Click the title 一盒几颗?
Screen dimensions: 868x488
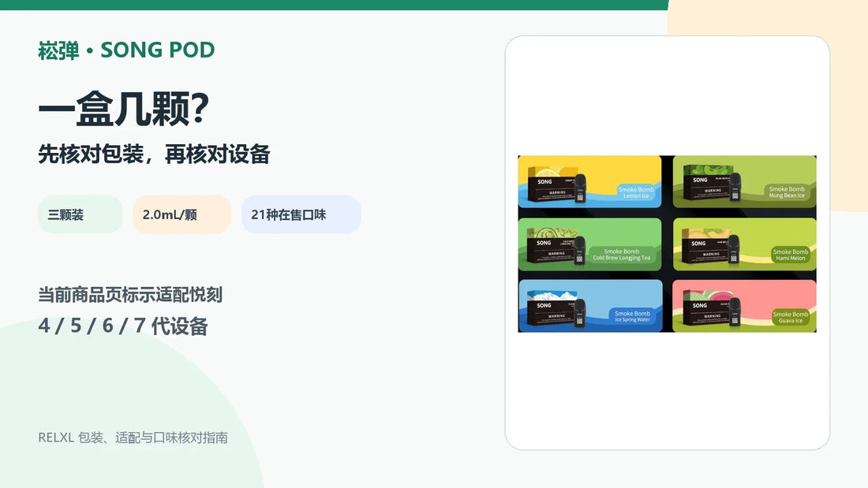pyautogui.click(x=123, y=109)
